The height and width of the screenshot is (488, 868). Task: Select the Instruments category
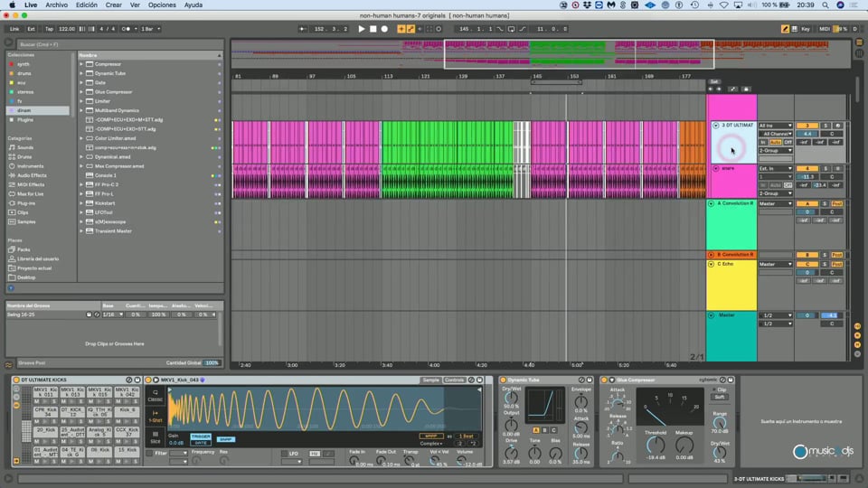click(x=31, y=166)
